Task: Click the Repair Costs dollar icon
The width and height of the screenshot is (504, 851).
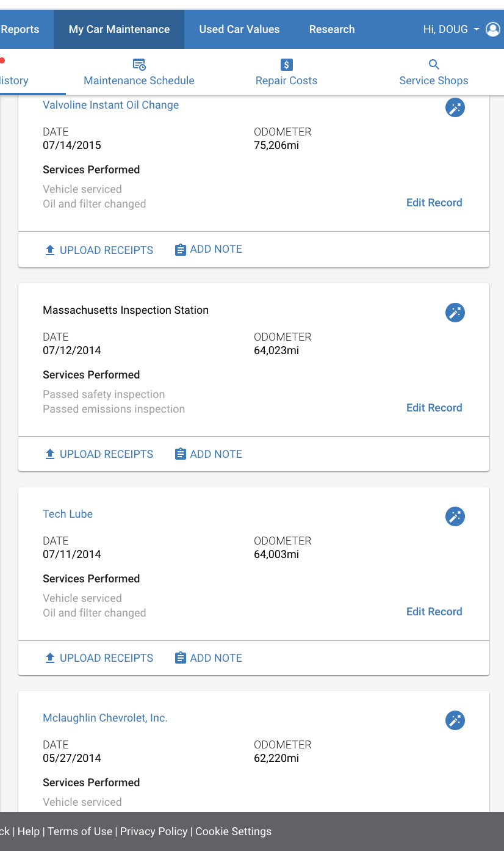Action: 287,65
